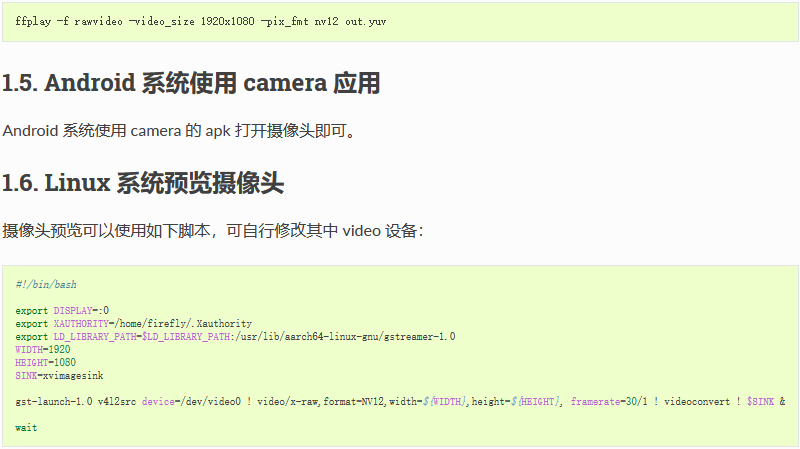Click the paragraph mentioning video 设备

[x=213, y=231]
